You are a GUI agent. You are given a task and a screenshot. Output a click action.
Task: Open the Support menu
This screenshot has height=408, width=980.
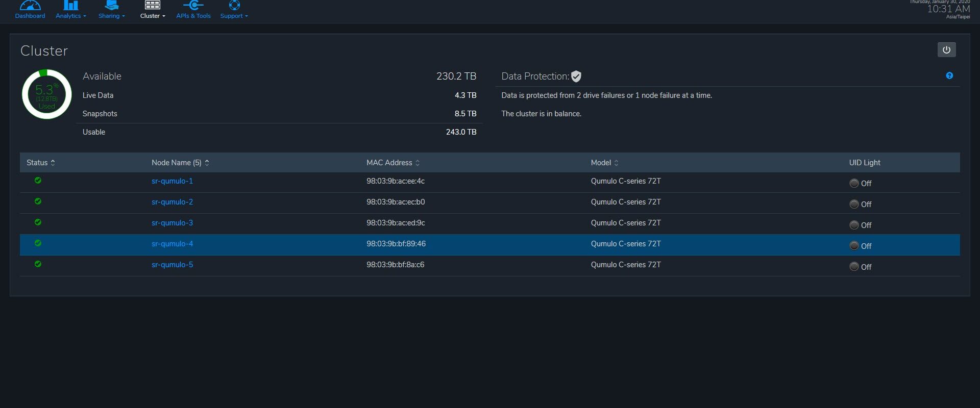coord(234,16)
